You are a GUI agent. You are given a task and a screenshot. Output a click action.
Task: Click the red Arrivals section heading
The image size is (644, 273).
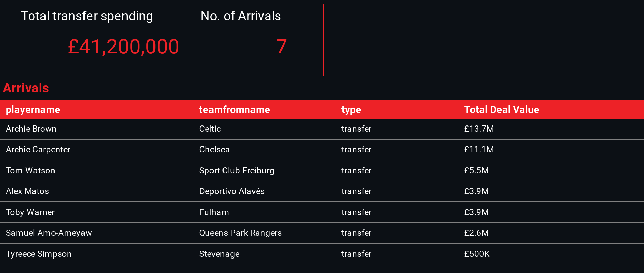click(26, 88)
